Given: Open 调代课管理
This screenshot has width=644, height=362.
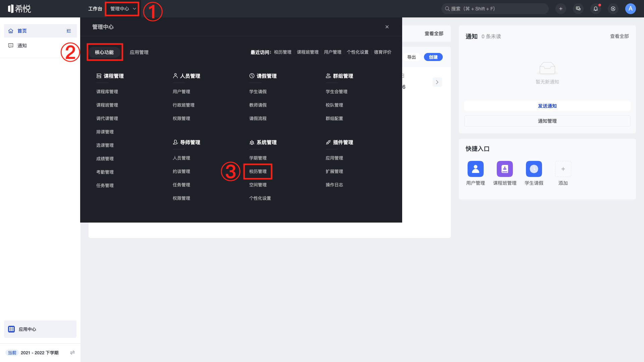Looking at the screenshot, I should click(x=107, y=118).
